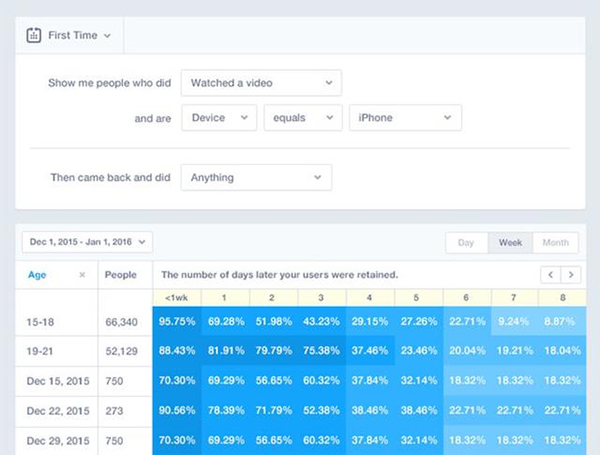600x455 pixels.
Task: Switch view to Month
Action: pyautogui.click(x=556, y=242)
